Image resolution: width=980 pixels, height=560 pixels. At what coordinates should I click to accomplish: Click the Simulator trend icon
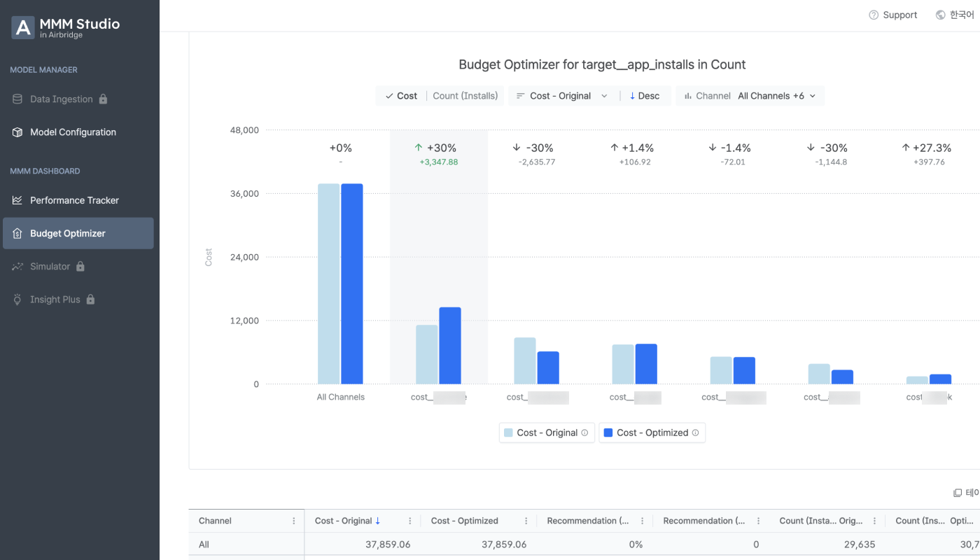17,267
